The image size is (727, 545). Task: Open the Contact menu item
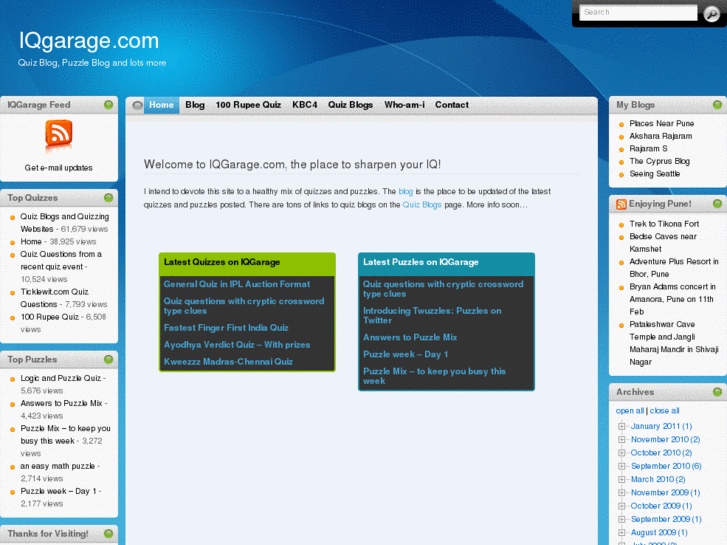pyautogui.click(x=452, y=105)
